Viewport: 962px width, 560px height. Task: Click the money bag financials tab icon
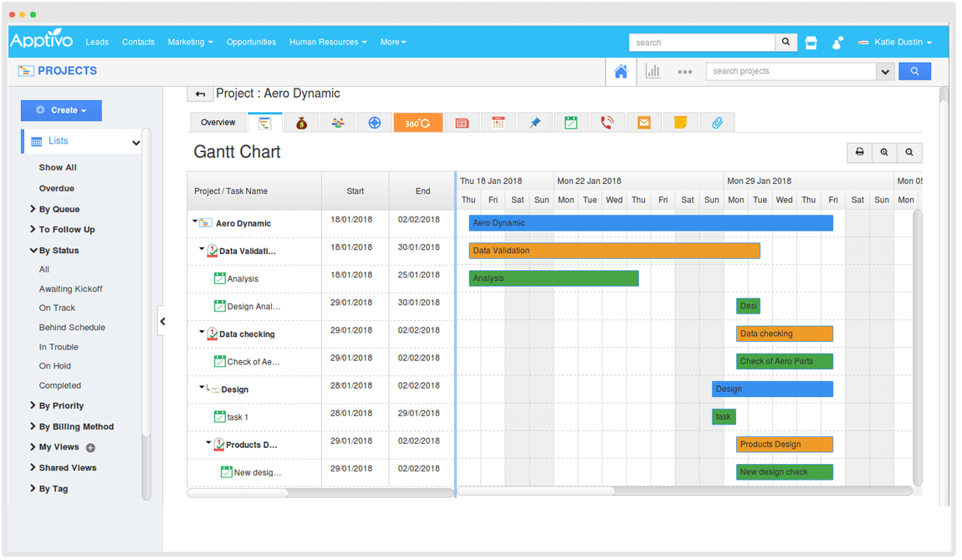point(301,123)
